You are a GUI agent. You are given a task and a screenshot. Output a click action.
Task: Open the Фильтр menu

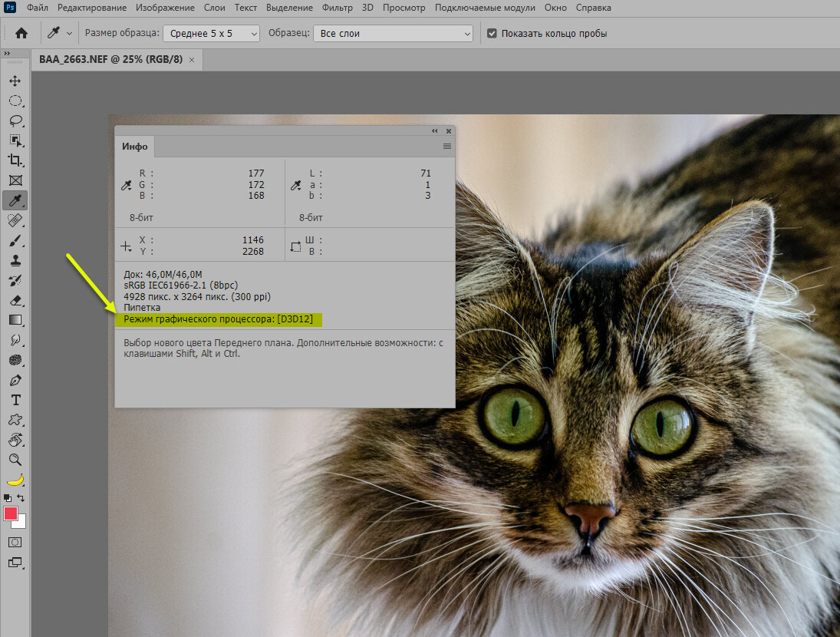[337, 8]
